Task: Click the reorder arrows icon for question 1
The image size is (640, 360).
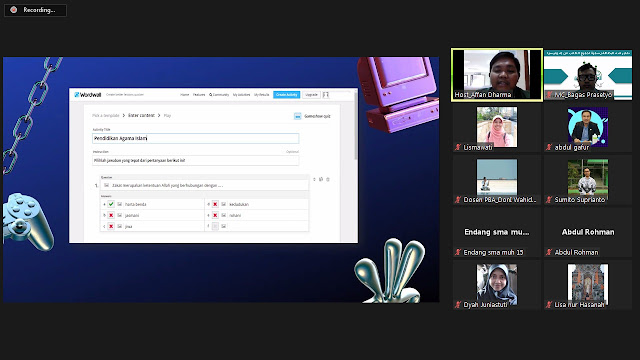Action: click(x=314, y=180)
